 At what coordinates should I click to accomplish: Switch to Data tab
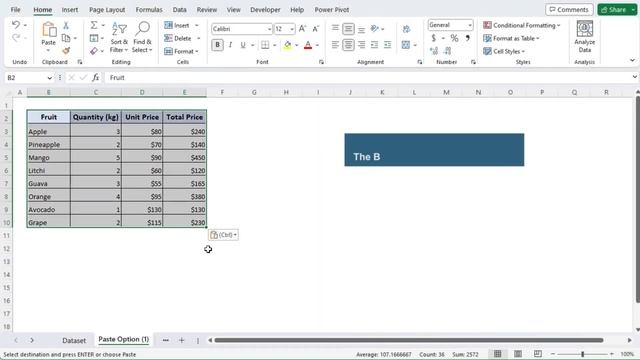coord(179,9)
